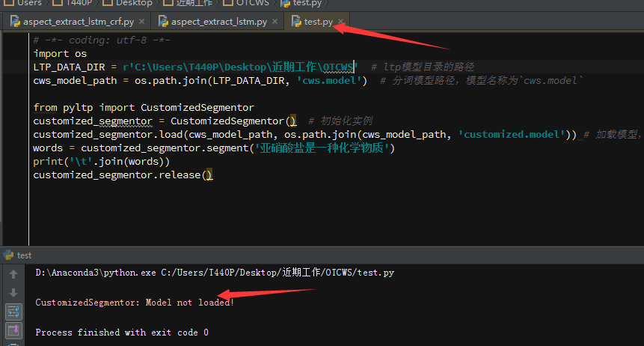
Task: Select the test run configuration tab
Action: 18,255
